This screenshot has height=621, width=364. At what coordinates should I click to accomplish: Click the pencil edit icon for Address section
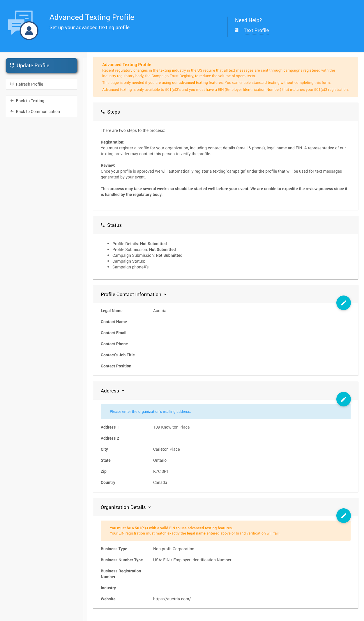coord(343,399)
